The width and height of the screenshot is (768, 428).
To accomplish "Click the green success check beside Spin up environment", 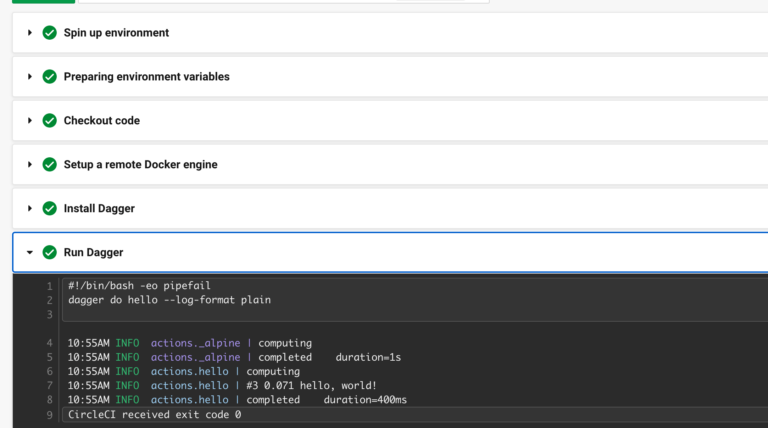I will 49,33.
